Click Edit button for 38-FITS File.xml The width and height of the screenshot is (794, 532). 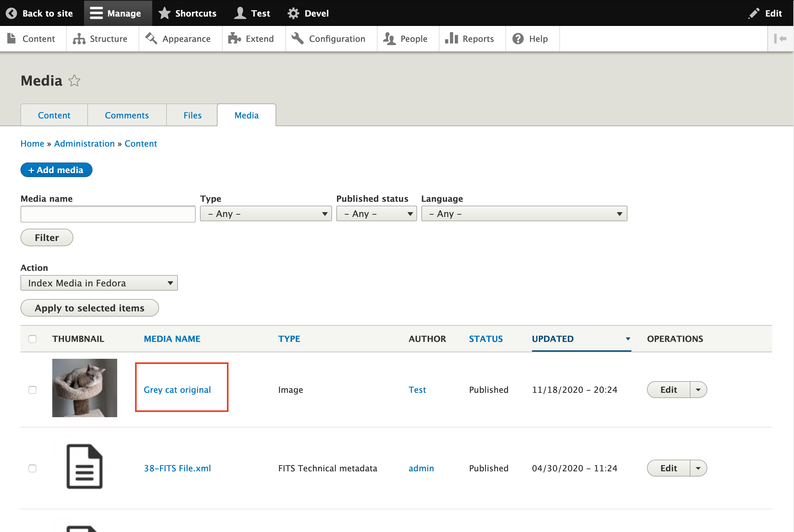pyautogui.click(x=669, y=468)
